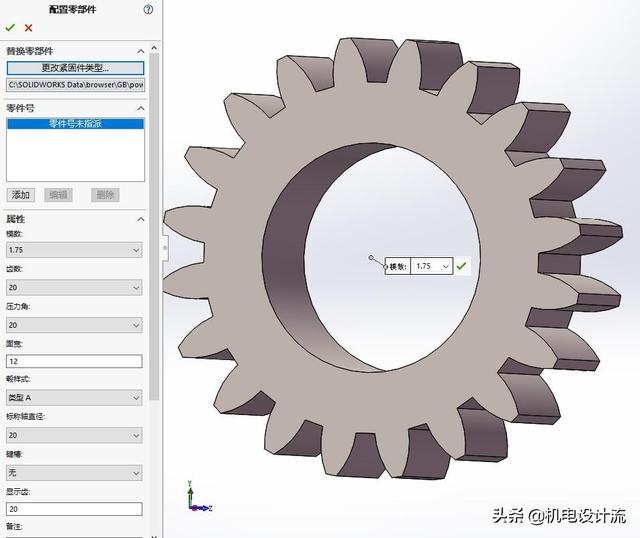Collapse the 零件号 section
The height and width of the screenshot is (538, 640).
pos(141,108)
